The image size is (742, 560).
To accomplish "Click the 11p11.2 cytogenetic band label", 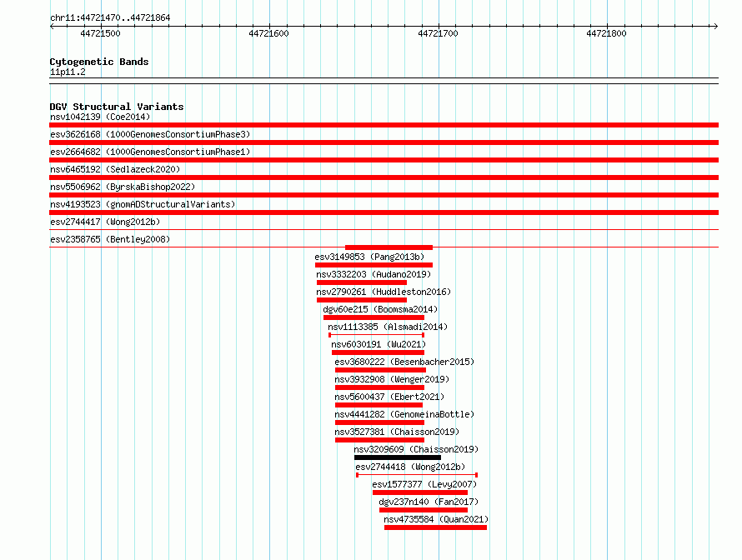I will point(68,72).
